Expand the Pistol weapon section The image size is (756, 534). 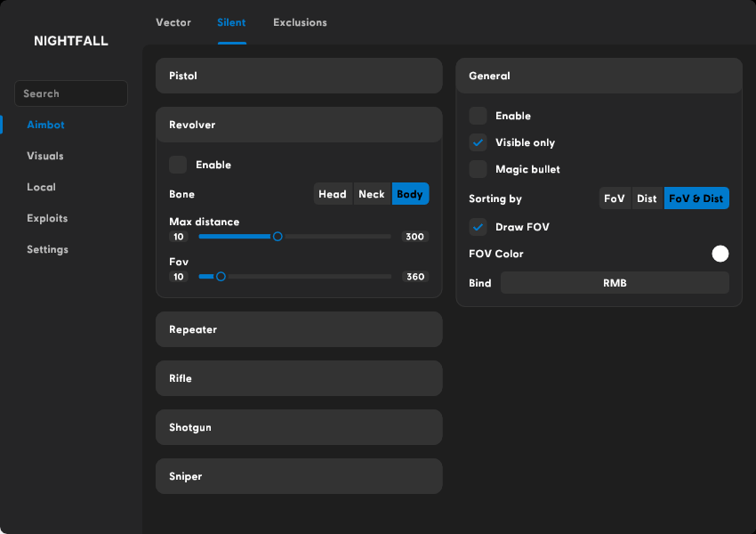(x=299, y=76)
